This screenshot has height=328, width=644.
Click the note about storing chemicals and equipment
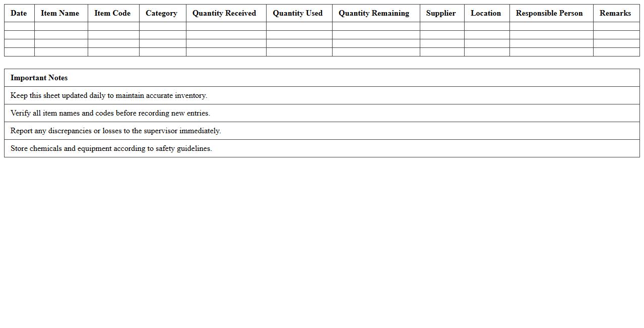tap(111, 148)
